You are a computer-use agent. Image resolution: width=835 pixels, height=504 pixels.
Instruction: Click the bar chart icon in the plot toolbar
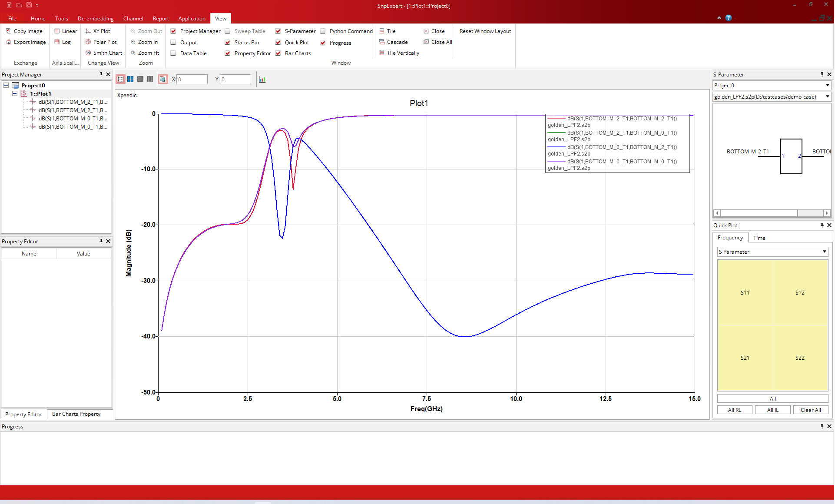pyautogui.click(x=262, y=79)
